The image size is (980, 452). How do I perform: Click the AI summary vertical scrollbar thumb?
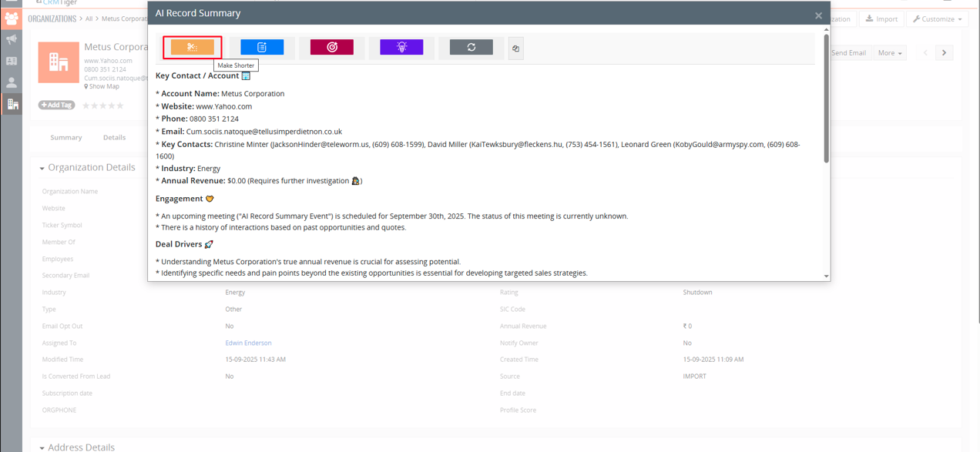[x=827, y=98]
